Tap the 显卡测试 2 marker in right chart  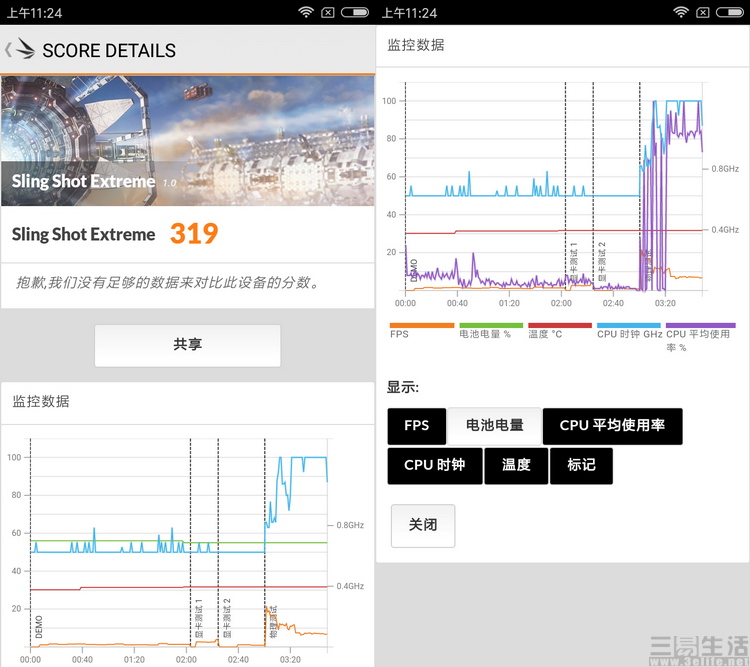(x=602, y=262)
